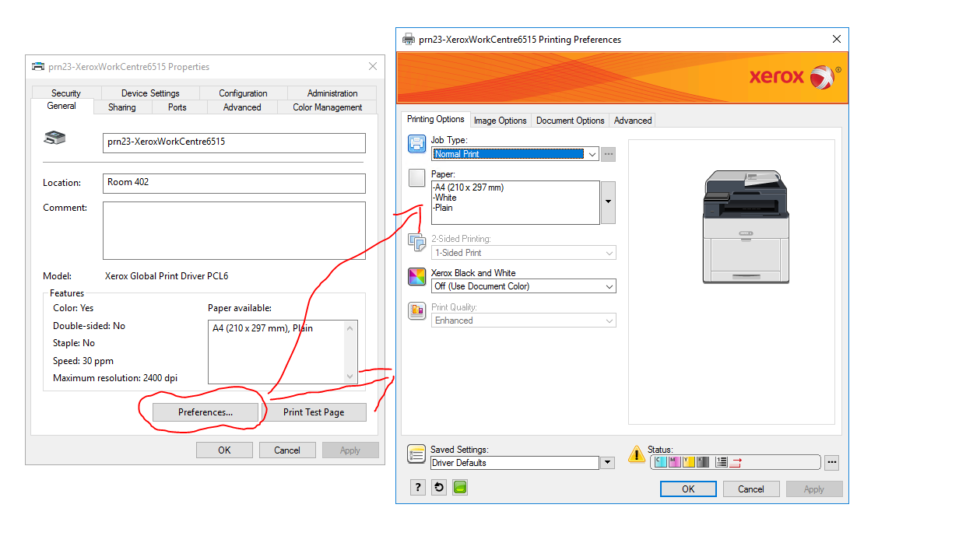Click the 2-Sided Printing pages icon
This screenshot has width=980, height=543.
click(x=417, y=242)
